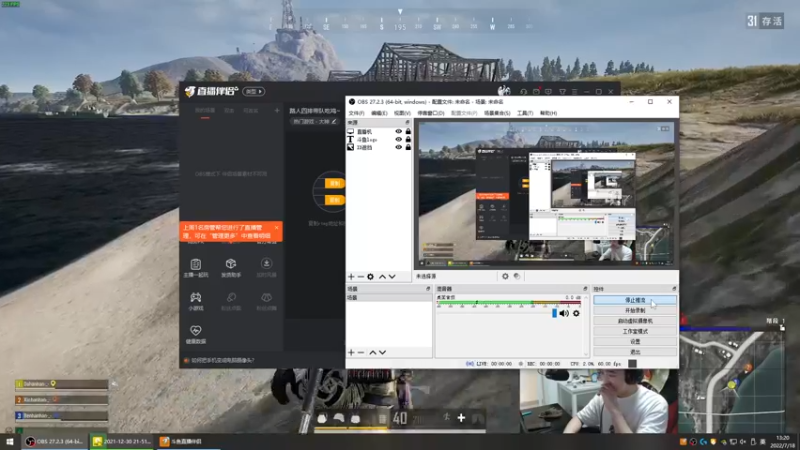This screenshot has width=800, height=450.
Task: Open 文件(F) menu in OBS
Action: pyautogui.click(x=356, y=113)
